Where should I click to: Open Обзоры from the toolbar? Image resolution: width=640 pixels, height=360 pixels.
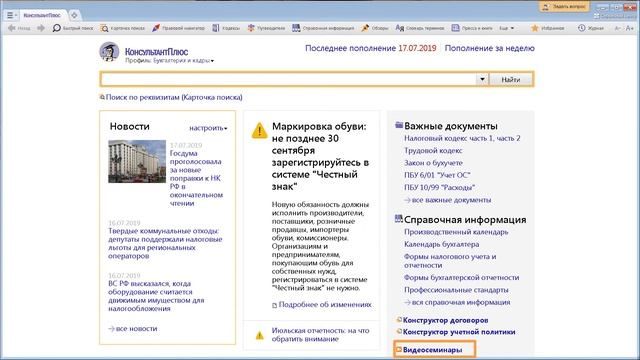[375, 28]
